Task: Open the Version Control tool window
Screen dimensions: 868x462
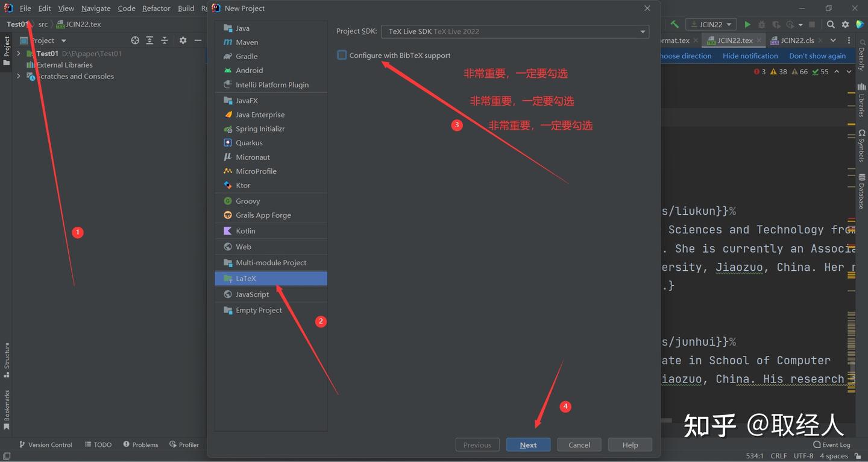Action: [46, 445]
